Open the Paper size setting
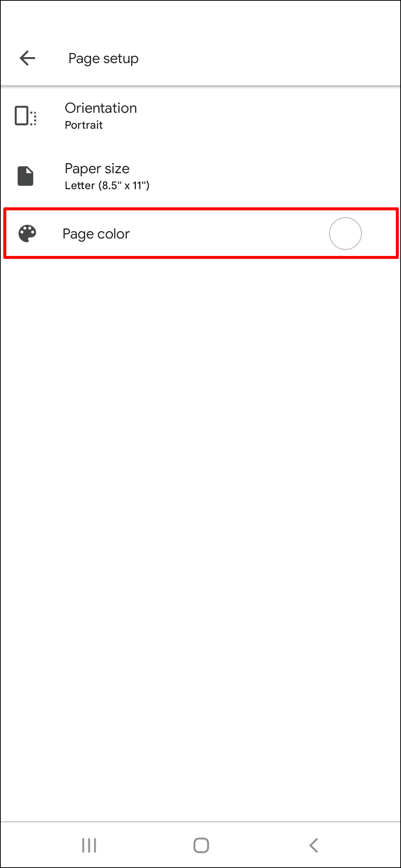401x868 pixels. click(200, 176)
